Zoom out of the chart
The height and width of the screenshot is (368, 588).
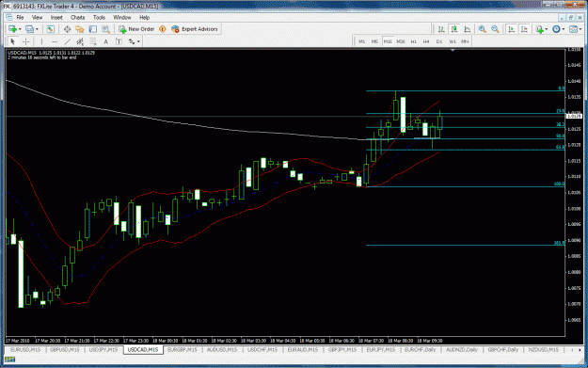(x=495, y=29)
